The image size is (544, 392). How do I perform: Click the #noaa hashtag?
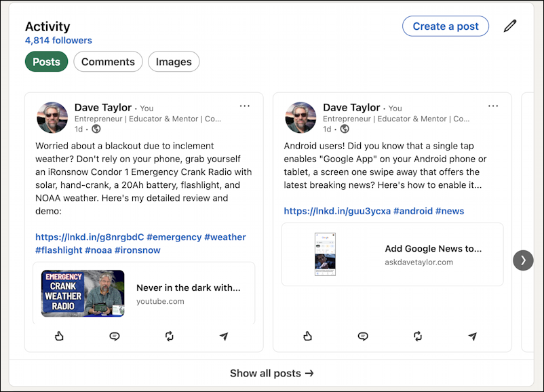(x=98, y=250)
